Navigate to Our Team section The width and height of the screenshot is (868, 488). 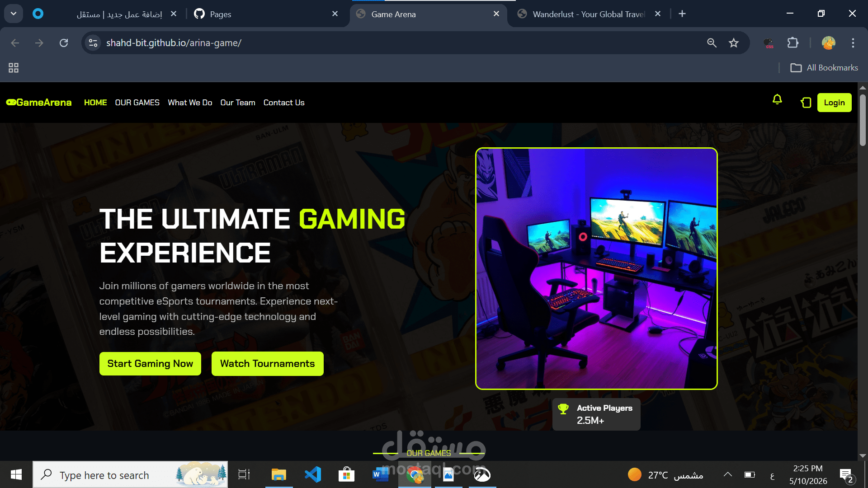[x=238, y=103]
